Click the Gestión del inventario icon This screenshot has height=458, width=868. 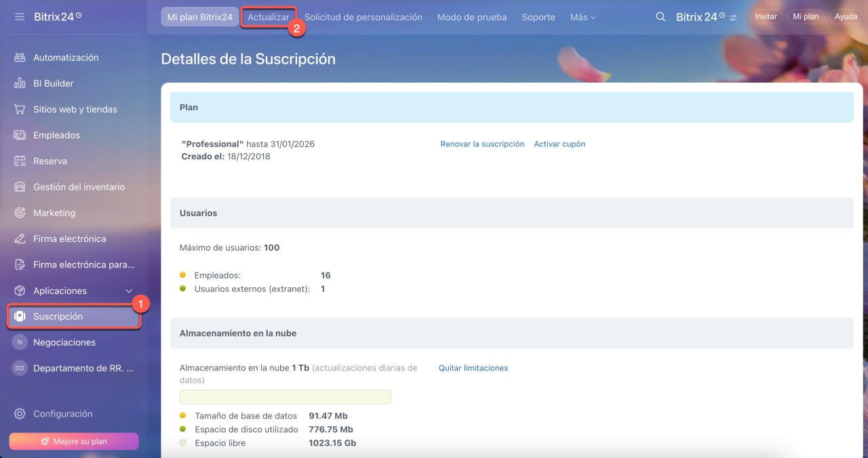point(20,187)
